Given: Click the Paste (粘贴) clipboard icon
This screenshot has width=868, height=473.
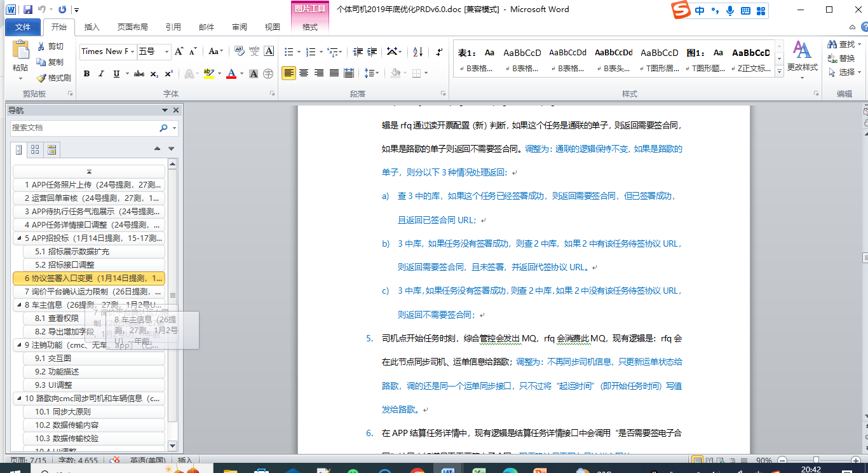Looking at the screenshot, I should pos(20,50).
